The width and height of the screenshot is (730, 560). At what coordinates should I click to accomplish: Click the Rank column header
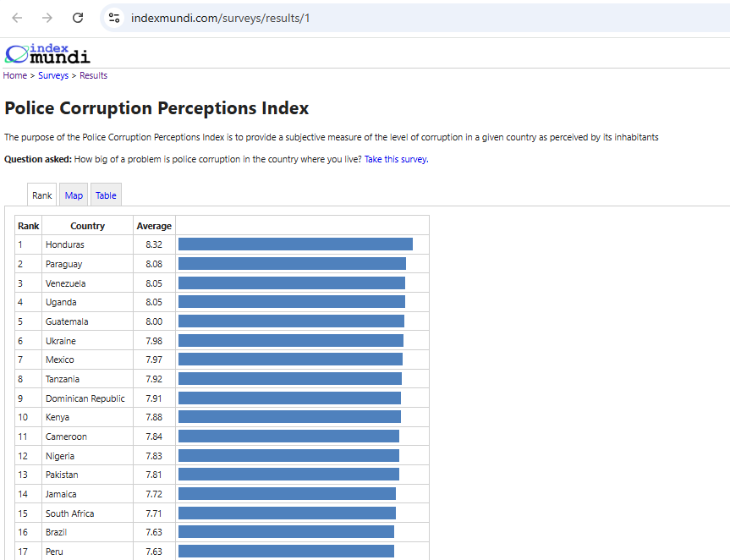pos(29,226)
